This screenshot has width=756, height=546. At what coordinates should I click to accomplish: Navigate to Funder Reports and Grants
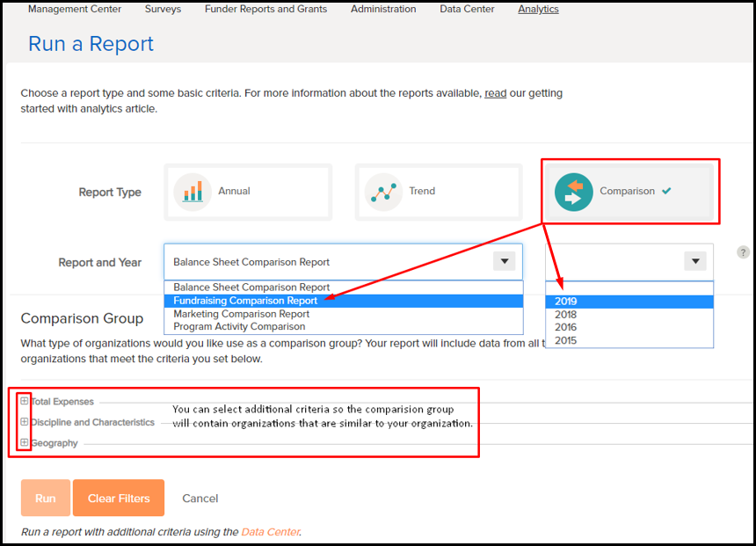coord(265,9)
